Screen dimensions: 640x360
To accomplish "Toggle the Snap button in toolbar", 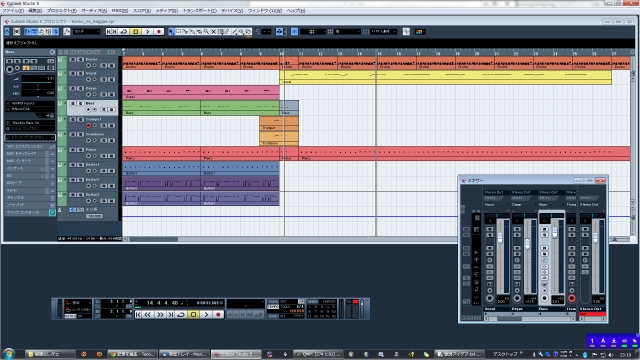I will [294, 31].
